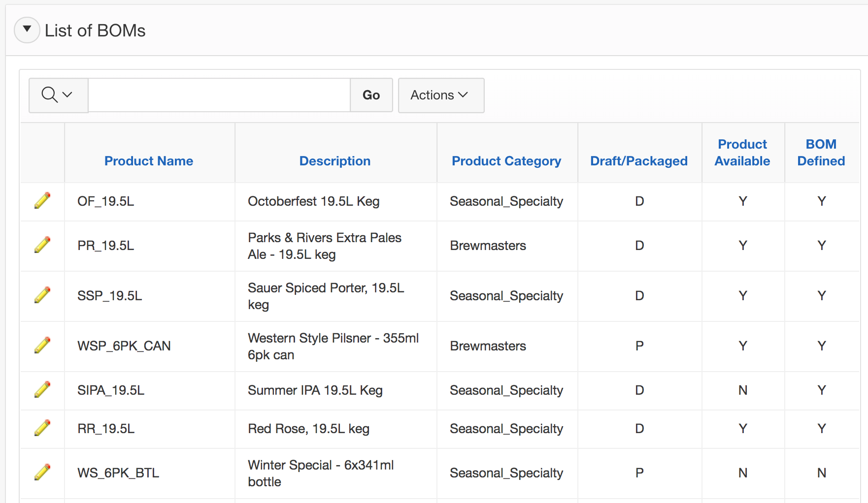868x503 pixels.
Task: Open the search column selector magnifier
Action: click(58, 95)
